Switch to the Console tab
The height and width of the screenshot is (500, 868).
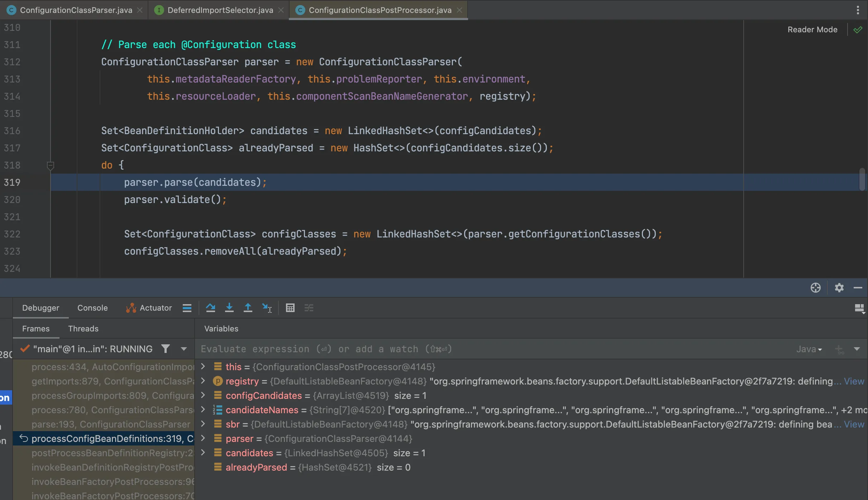[92, 308]
